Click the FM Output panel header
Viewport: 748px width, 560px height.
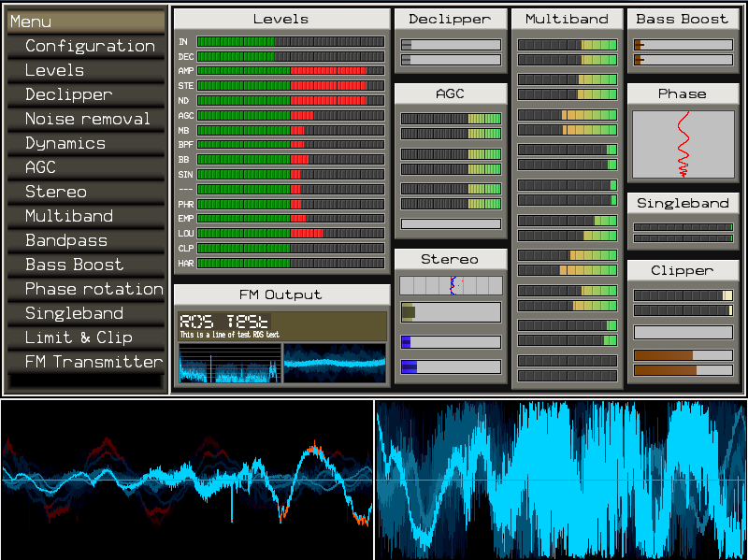pyautogui.click(x=282, y=294)
